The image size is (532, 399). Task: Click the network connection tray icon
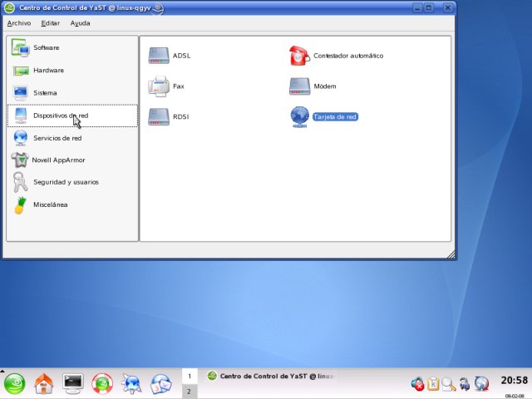click(465, 384)
